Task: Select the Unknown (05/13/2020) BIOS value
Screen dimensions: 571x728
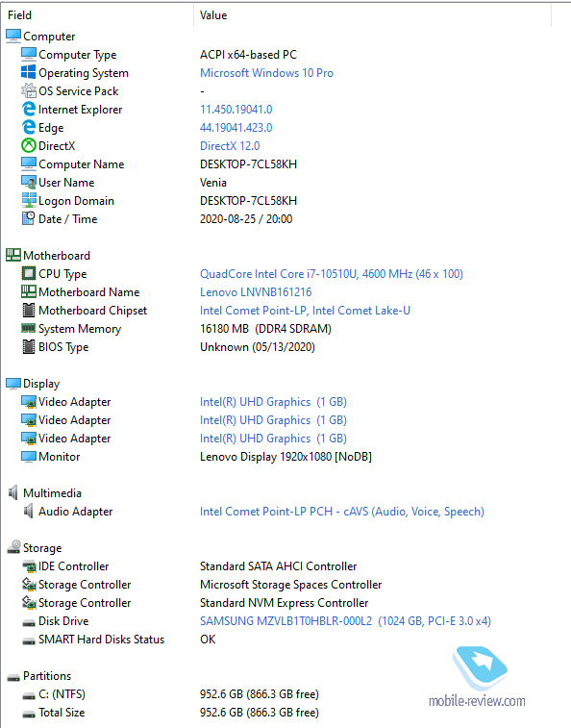Action: click(x=258, y=347)
